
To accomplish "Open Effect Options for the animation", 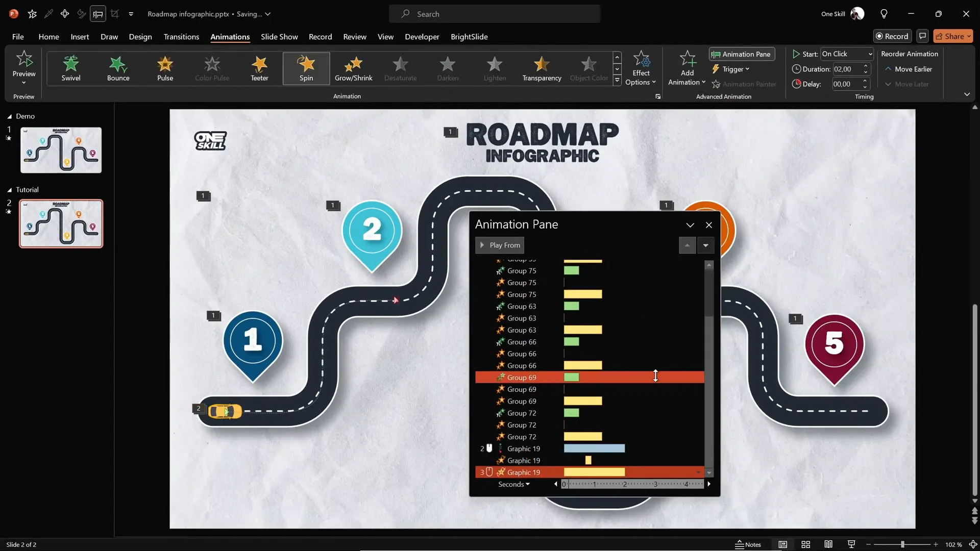I will click(641, 68).
